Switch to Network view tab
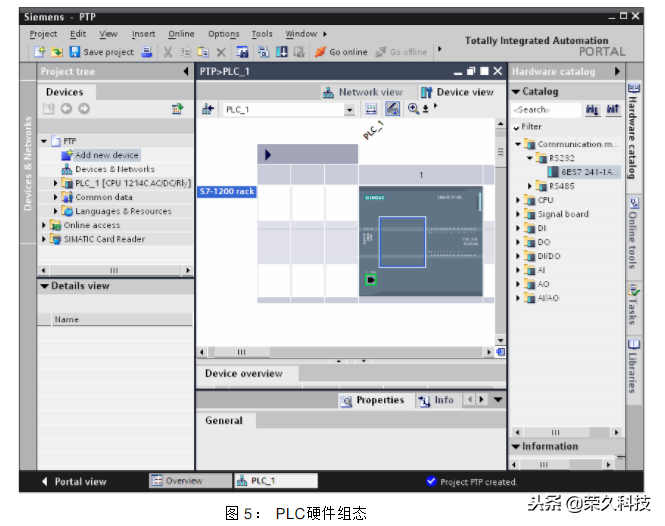Image resolution: width=665 pixels, height=526 pixels. [x=363, y=92]
